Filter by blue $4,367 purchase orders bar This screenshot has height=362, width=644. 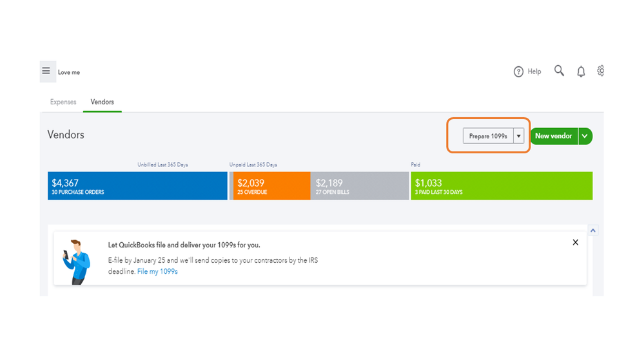[137, 186]
